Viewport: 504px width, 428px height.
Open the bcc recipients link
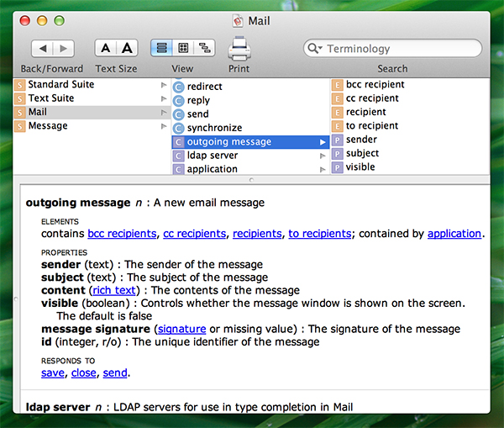[122, 234]
